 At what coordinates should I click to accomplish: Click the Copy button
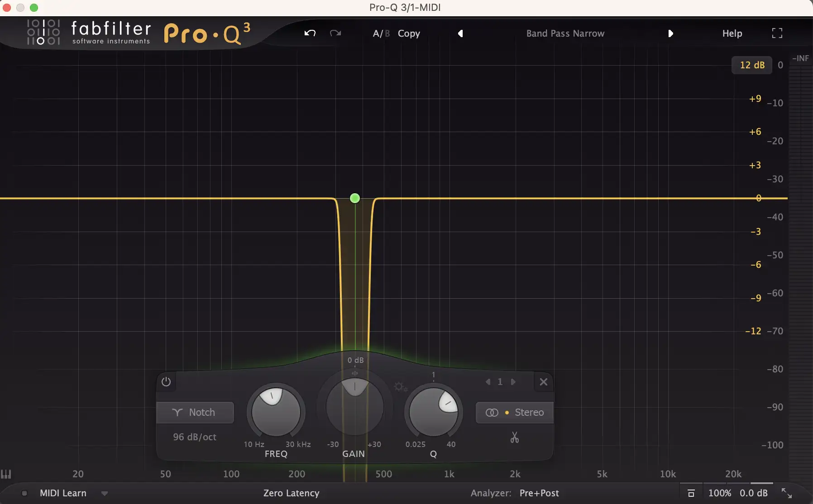409,33
